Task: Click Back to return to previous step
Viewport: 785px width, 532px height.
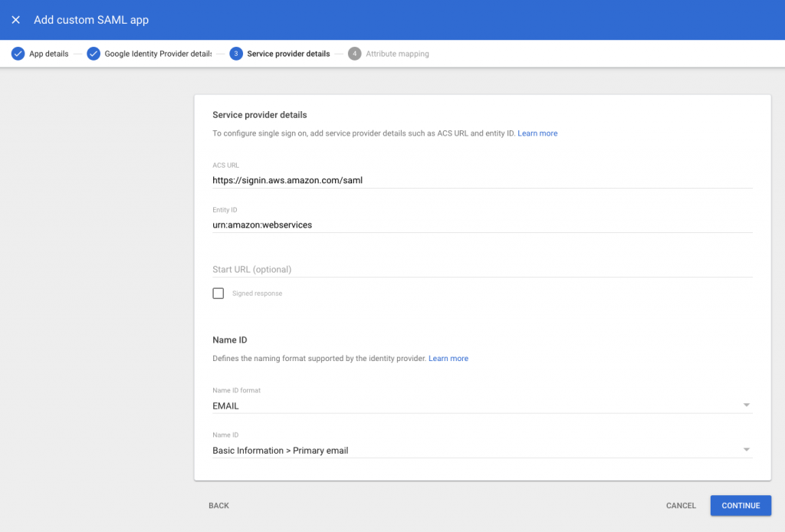Action: click(218, 505)
